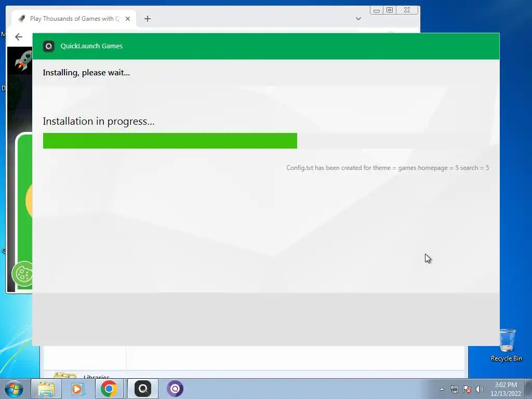Open Action Center flag icon
532x399 pixels.
tap(467, 389)
